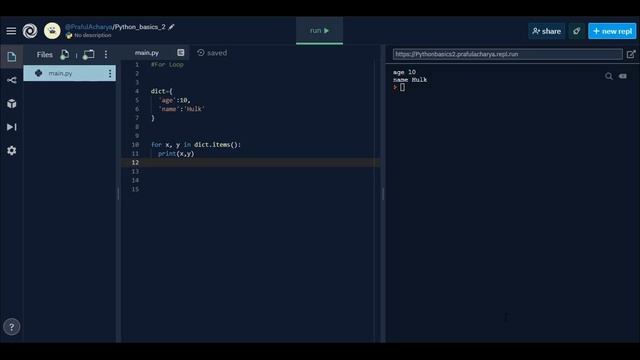Click Python_basics_2 repl title
The width and height of the screenshot is (640, 360).
pos(140,27)
